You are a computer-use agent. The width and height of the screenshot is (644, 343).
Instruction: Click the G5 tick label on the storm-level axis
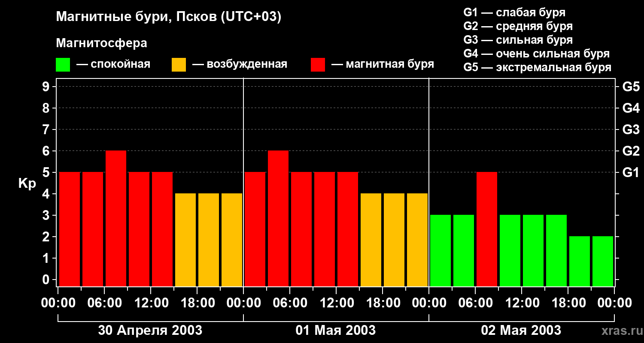pyautogui.click(x=631, y=87)
